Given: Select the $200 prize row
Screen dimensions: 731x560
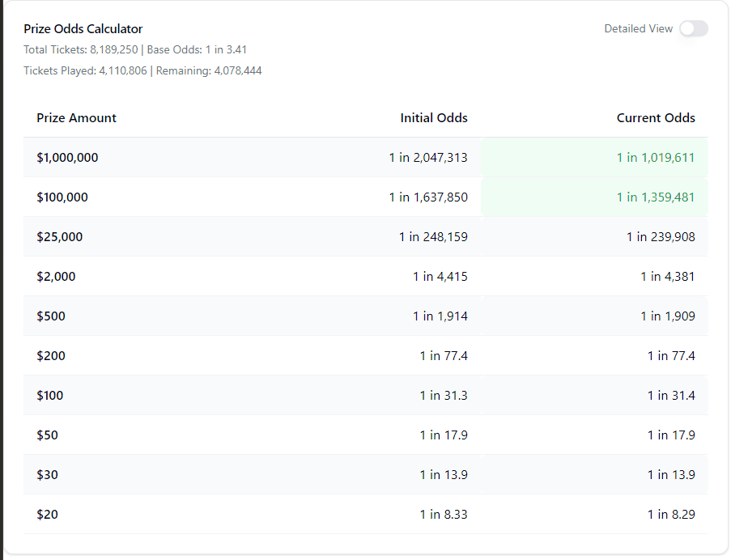Looking at the screenshot, I should click(x=51, y=355).
